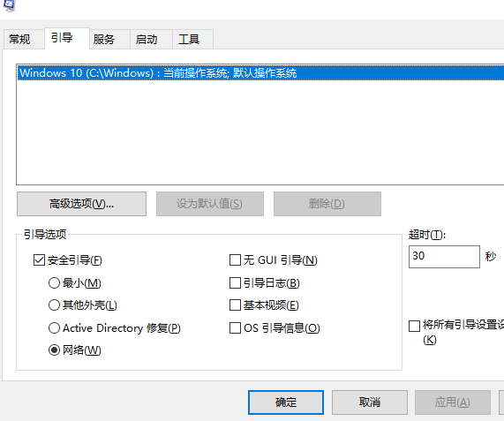Confirm with the 确定 button

click(286, 402)
